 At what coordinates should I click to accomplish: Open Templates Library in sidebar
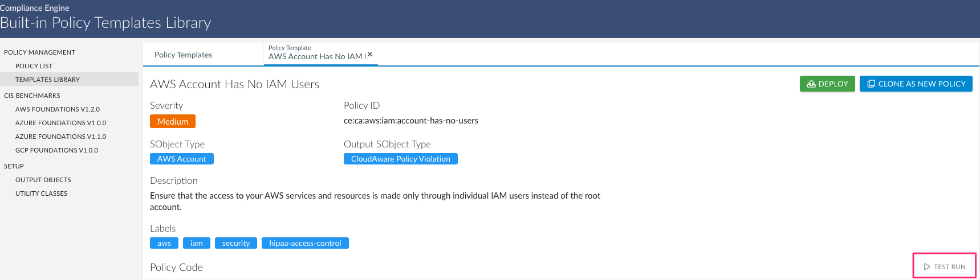(47, 80)
